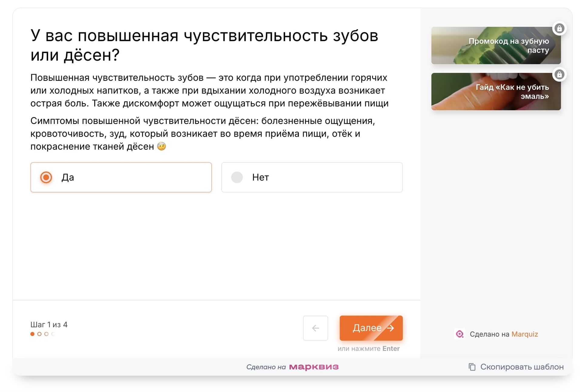Click the pink Marquiz logo icon

(x=460, y=334)
